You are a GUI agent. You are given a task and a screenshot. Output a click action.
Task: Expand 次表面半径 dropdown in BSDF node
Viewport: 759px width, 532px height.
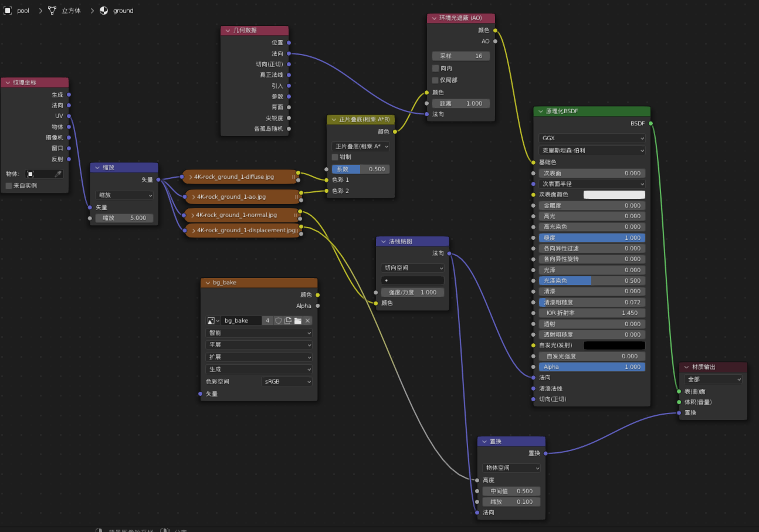pos(592,184)
